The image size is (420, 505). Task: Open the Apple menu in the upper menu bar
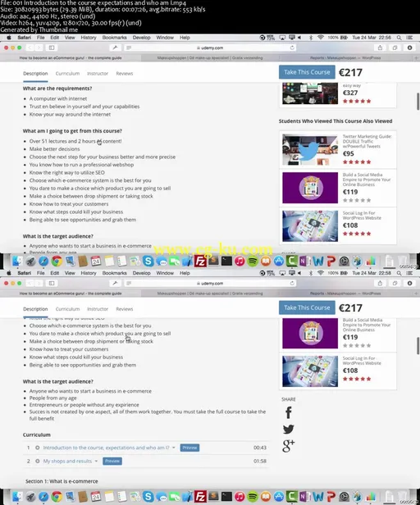click(x=9, y=38)
